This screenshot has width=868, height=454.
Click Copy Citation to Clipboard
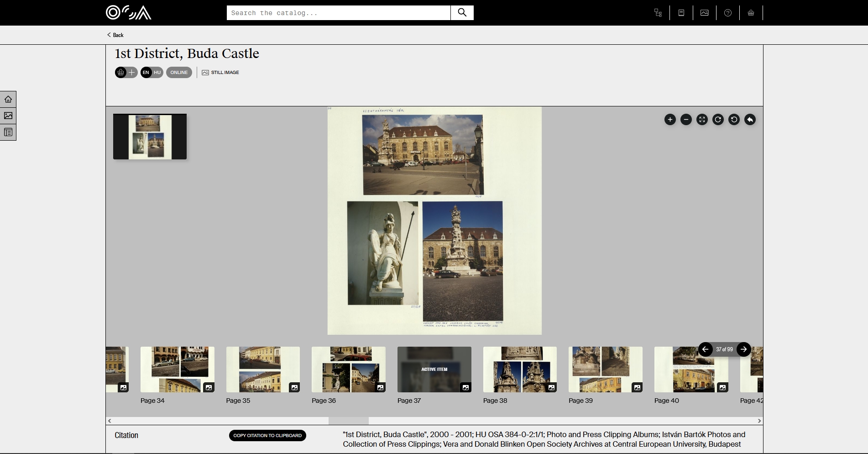pos(267,435)
